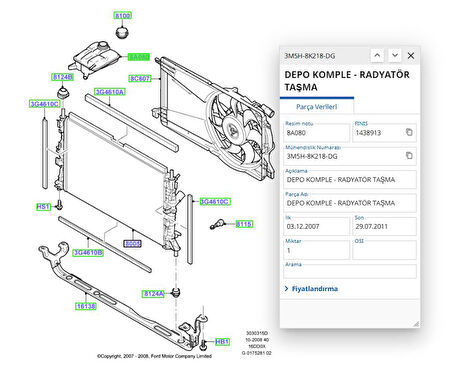
Task: Select part callout HS1
Action: point(43,207)
